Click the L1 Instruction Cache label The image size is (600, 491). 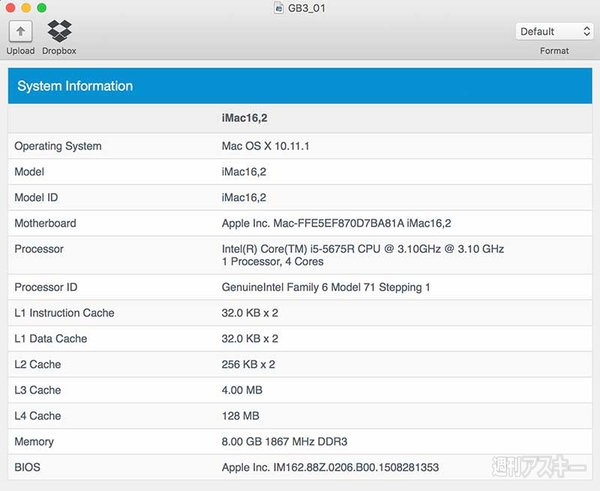64,313
